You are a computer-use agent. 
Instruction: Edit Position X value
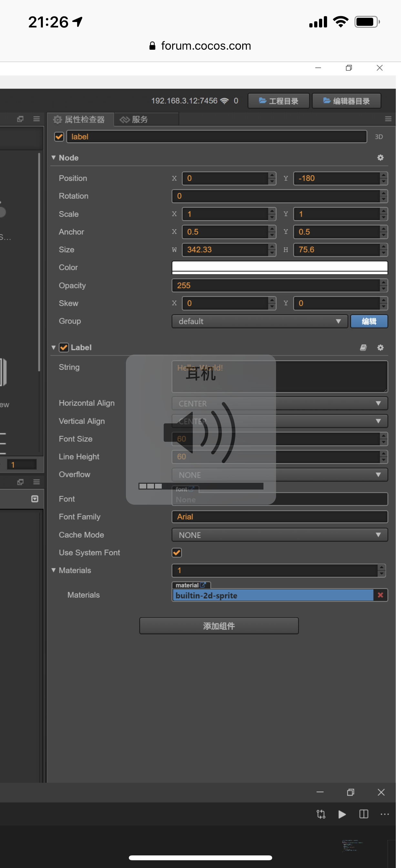[225, 178]
